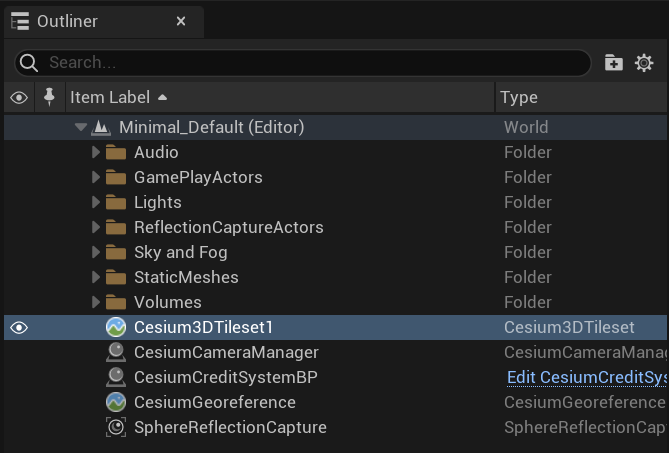Click the CesiumCameraManager type cell
Screen dimensions: 669x453
[585, 353]
